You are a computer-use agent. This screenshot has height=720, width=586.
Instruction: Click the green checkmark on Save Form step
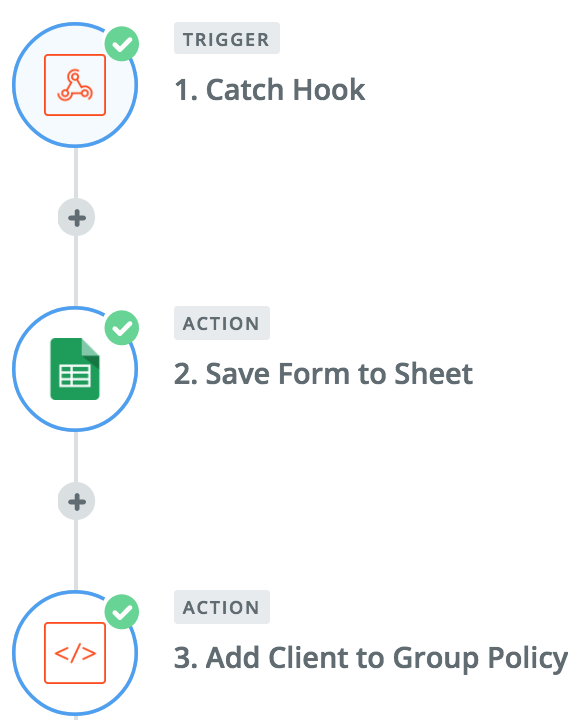(x=122, y=328)
